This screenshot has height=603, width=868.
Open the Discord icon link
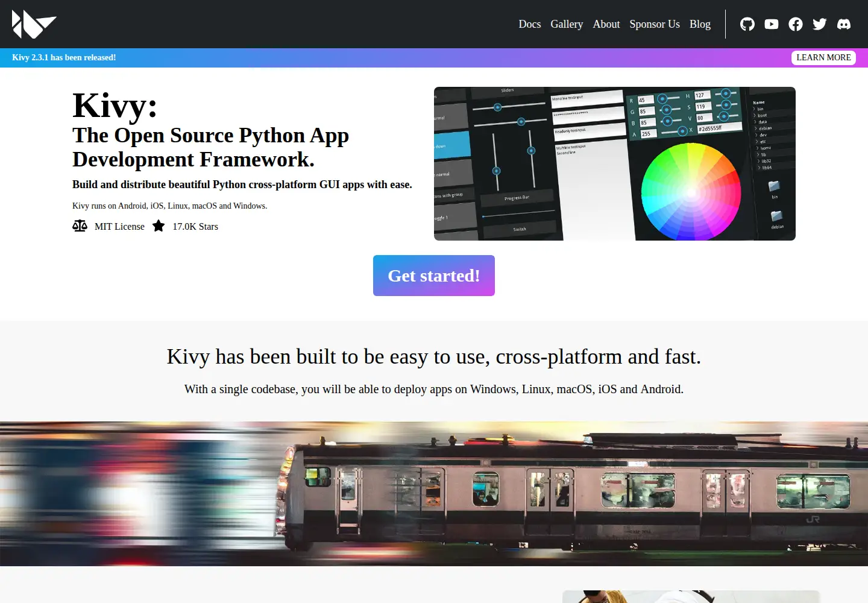point(844,24)
